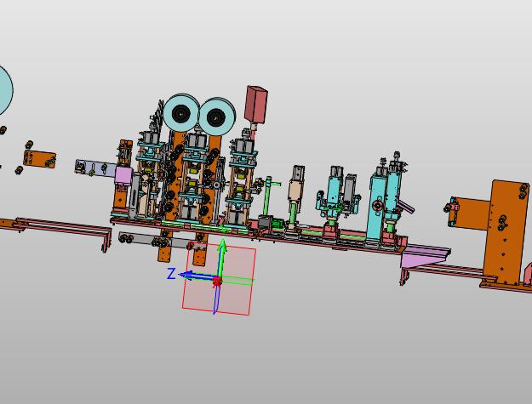Select the large cyan disc at the left edge
The image size is (532, 404).
(x=6, y=90)
